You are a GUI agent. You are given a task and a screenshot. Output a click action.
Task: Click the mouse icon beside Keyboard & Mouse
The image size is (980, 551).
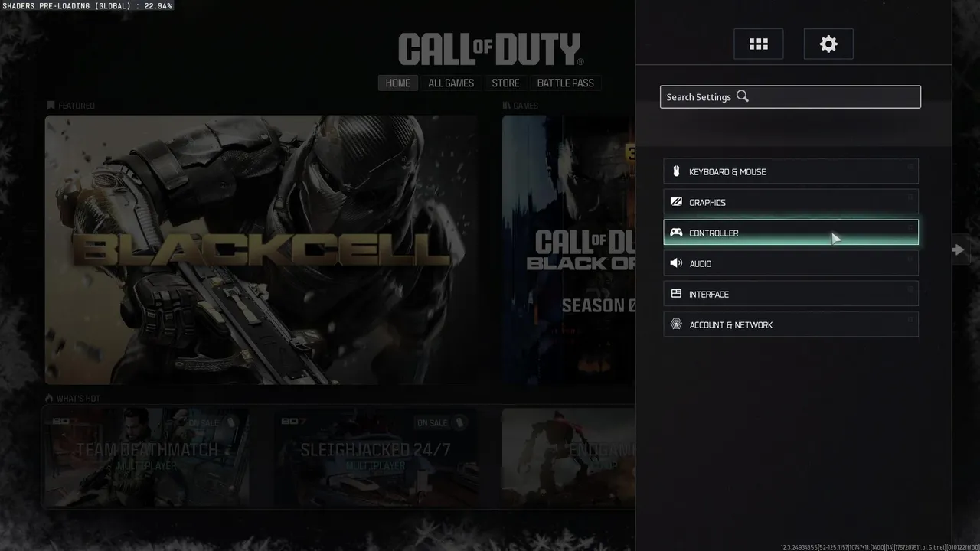coord(676,171)
